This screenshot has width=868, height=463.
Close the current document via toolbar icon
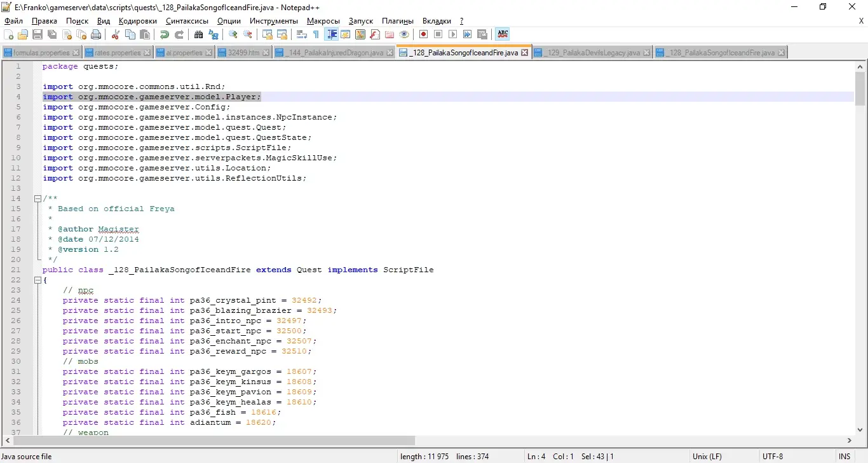pyautogui.click(x=67, y=34)
